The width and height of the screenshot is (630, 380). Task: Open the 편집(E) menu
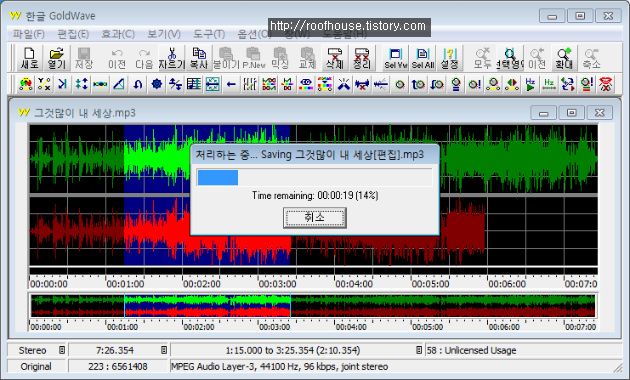73,34
